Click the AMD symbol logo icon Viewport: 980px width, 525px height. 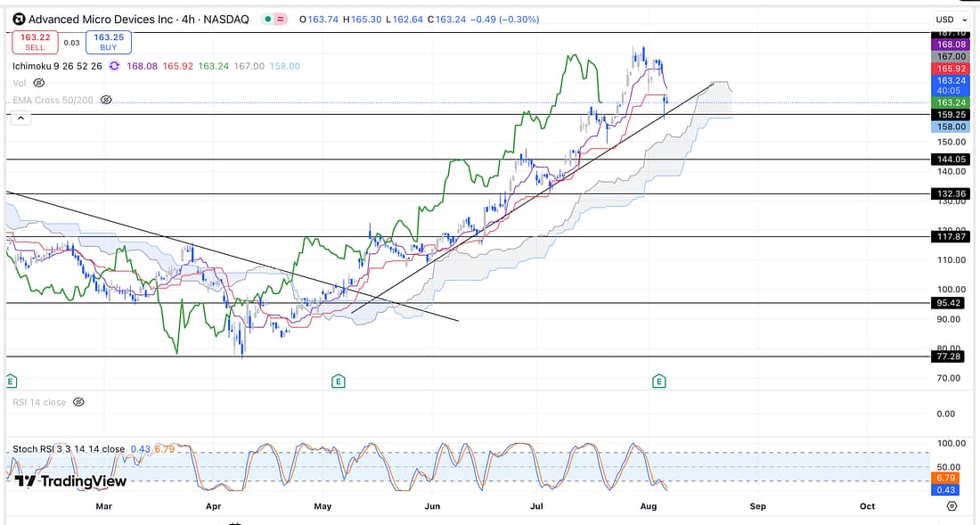click(x=19, y=19)
